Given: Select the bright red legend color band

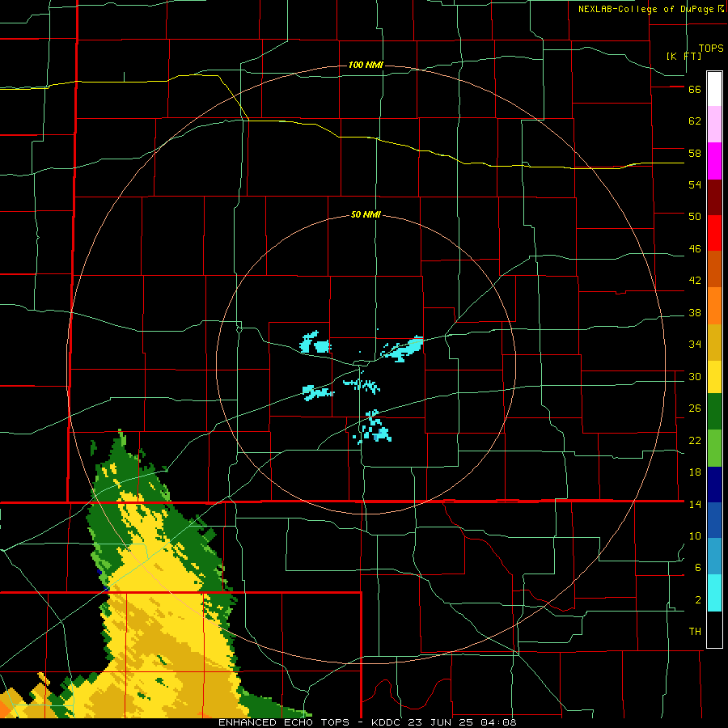Looking at the screenshot, I should (714, 233).
